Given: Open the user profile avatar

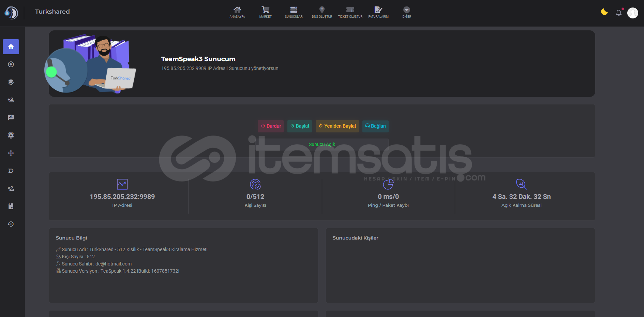Looking at the screenshot, I should (x=633, y=13).
